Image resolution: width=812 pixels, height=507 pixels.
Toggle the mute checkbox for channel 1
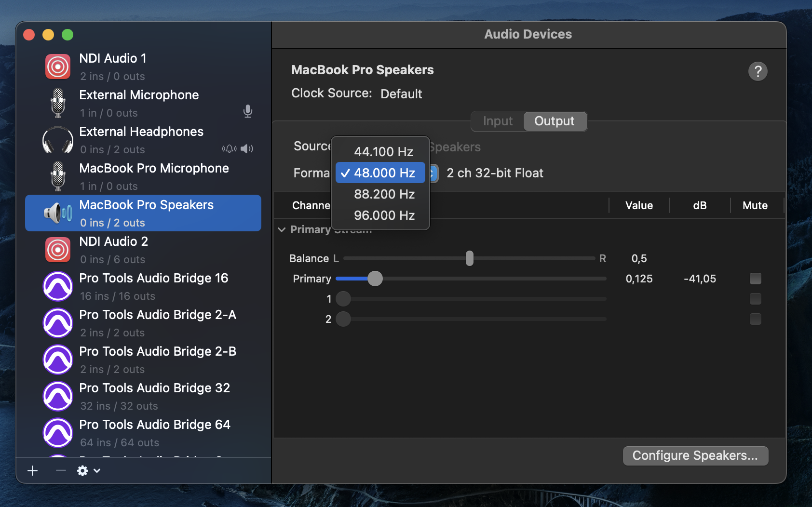pyautogui.click(x=755, y=299)
